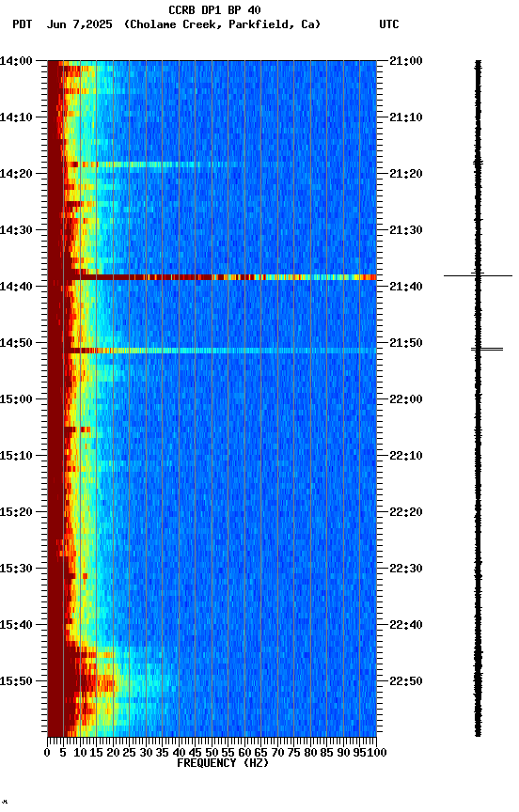Click the 40 Hz frequency tick label
This screenshot has width=519, height=812.
tap(179, 753)
